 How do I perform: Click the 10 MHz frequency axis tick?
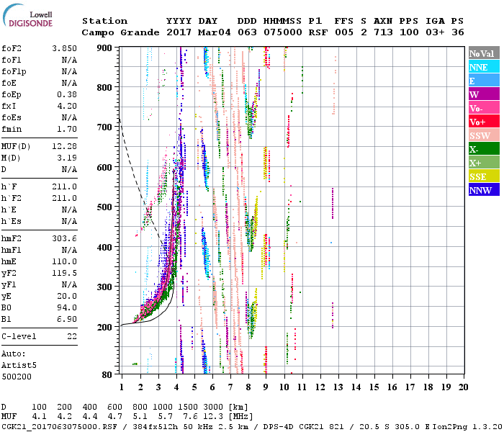coord(284,387)
